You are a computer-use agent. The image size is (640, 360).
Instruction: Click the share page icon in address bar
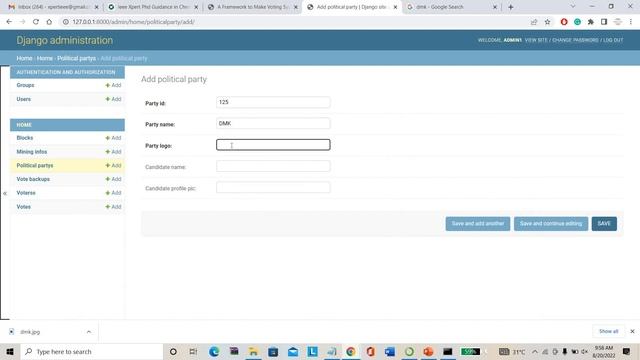click(x=534, y=22)
